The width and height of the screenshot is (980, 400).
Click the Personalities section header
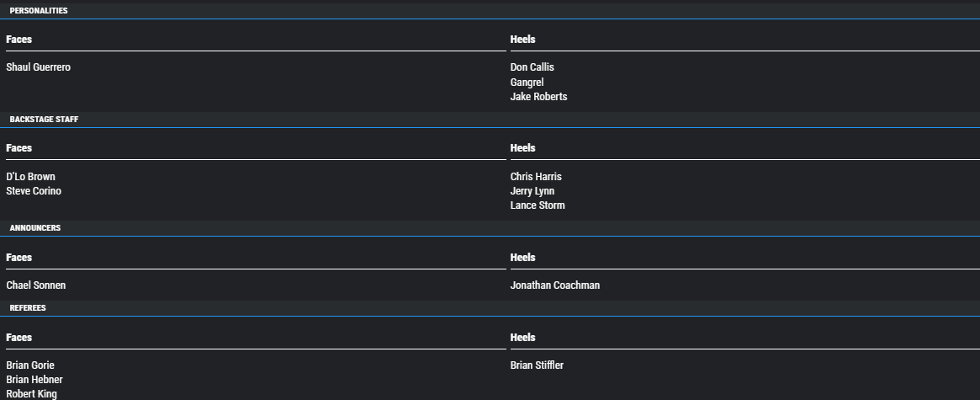coord(39,11)
